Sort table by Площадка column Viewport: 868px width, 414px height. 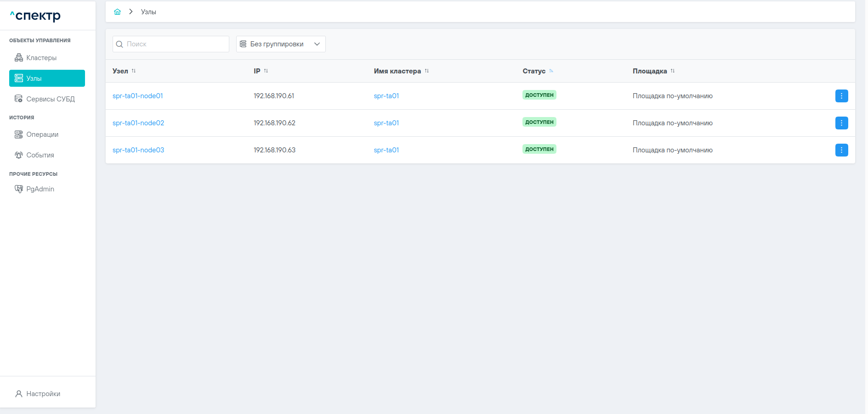coord(672,71)
